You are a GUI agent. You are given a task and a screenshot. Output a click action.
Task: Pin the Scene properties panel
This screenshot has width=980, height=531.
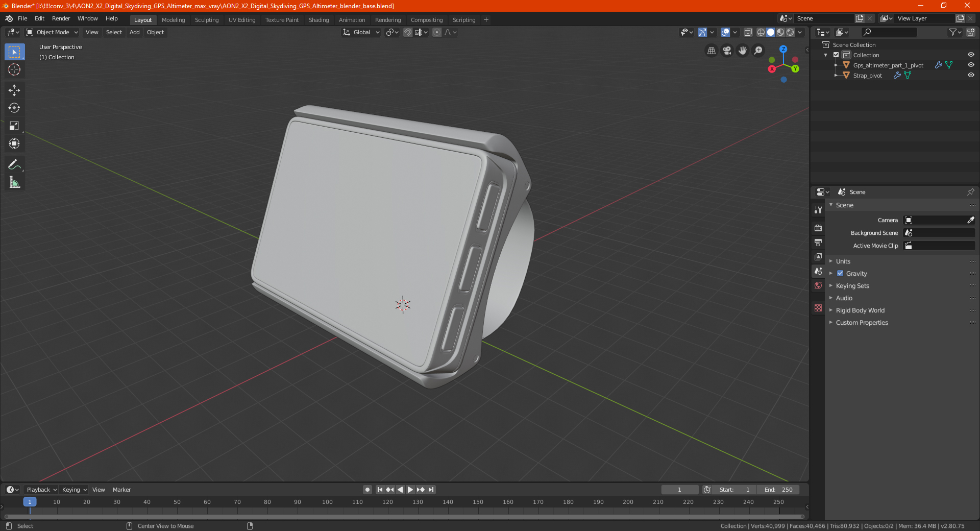970,192
